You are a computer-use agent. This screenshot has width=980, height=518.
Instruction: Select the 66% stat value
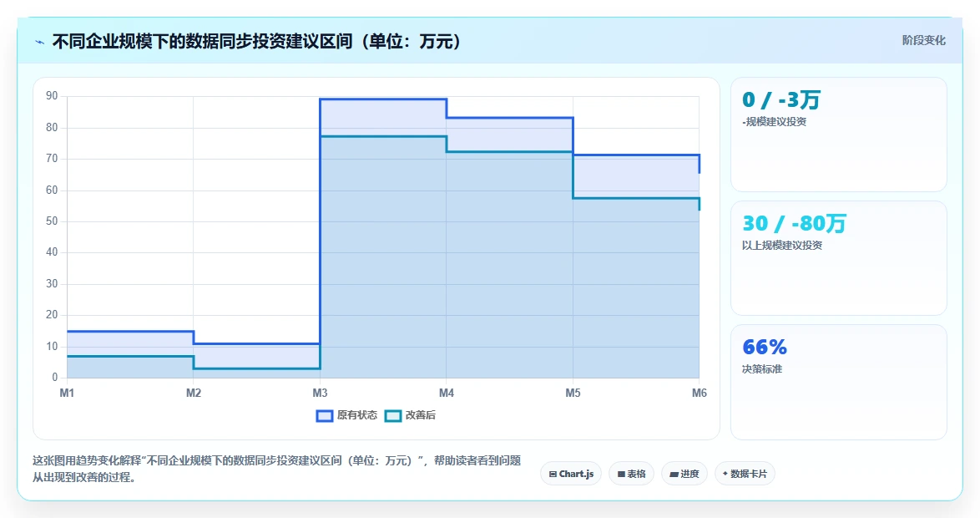click(x=765, y=347)
